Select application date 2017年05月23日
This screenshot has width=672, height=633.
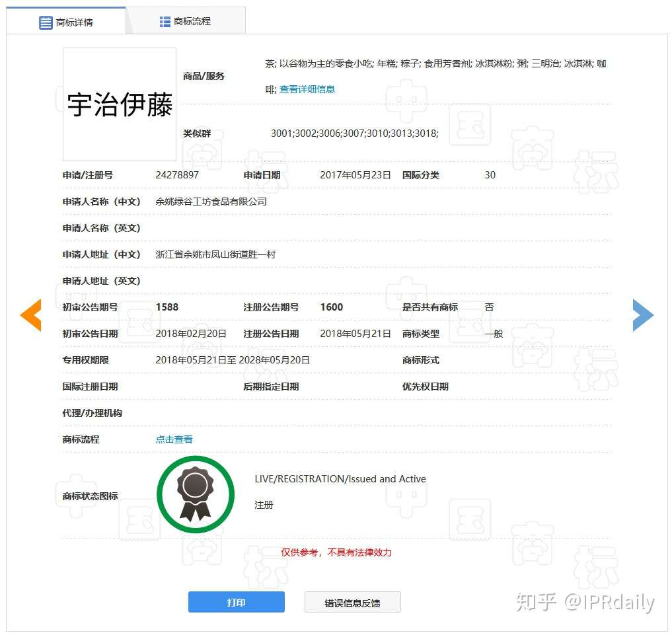tap(355, 175)
